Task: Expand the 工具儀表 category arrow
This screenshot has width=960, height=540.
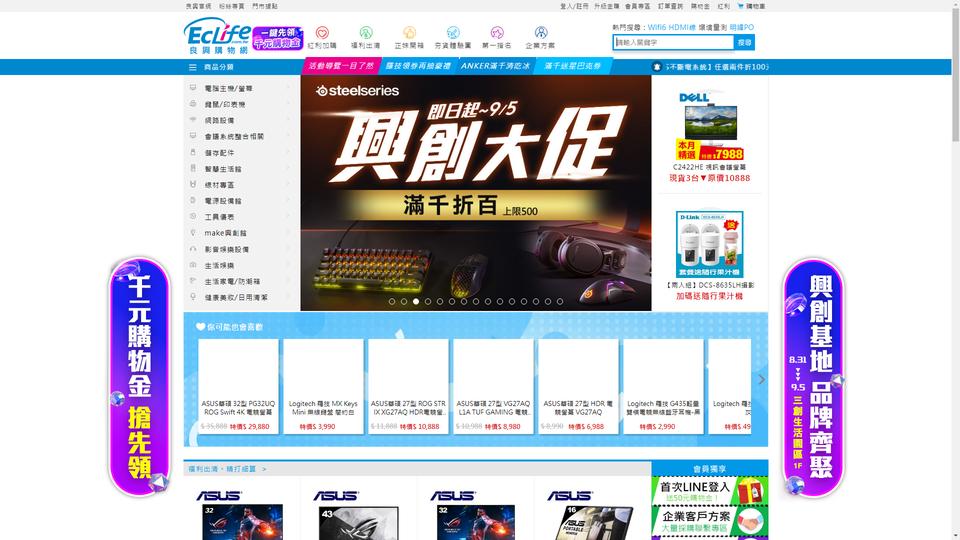Action: point(288,217)
